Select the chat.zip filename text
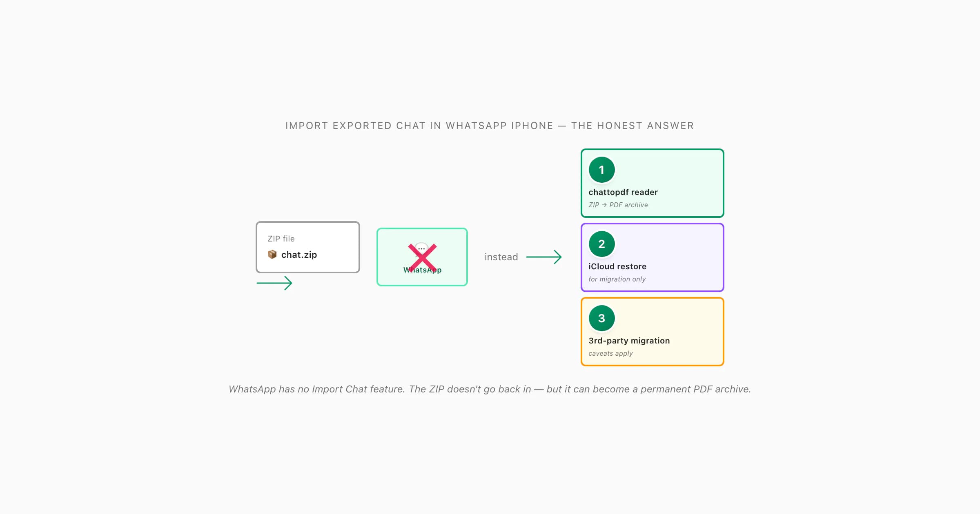Image resolution: width=980 pixels, height=514 pixels. (x=299, y=255)
